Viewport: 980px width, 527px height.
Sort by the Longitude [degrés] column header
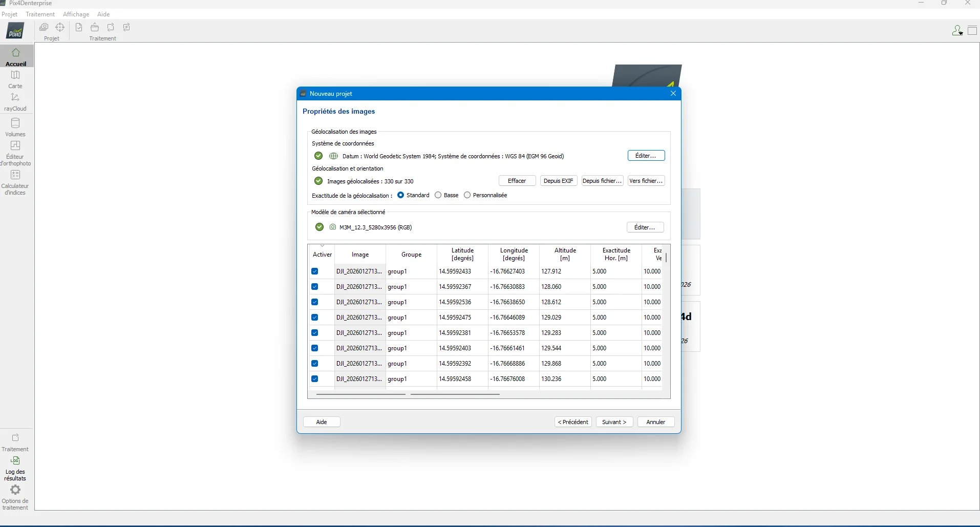514,255
